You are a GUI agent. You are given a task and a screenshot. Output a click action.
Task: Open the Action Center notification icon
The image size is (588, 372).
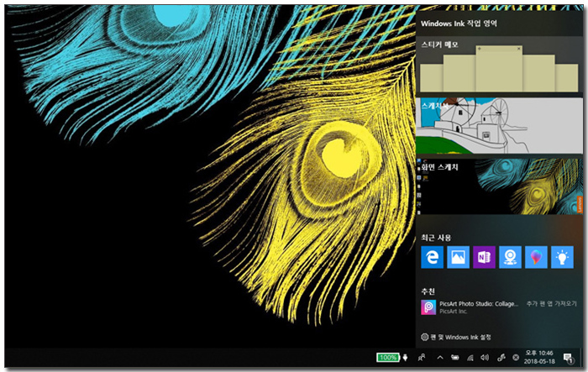[568, 358]
